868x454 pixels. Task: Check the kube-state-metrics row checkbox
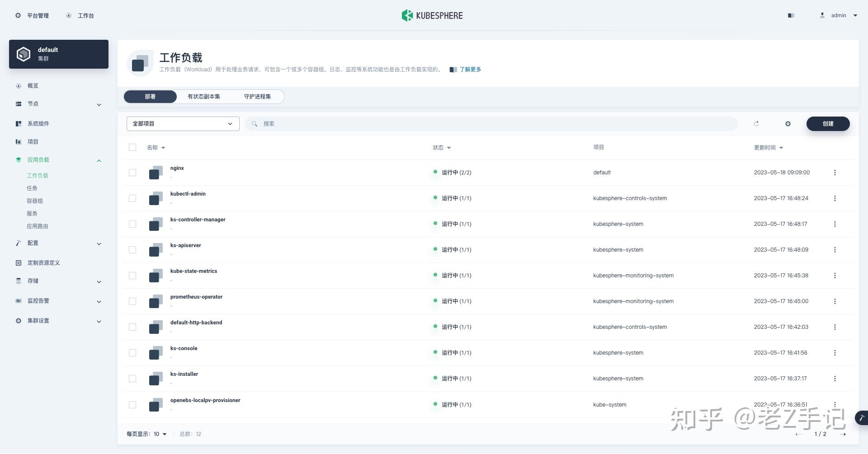(x=132, y=276)
